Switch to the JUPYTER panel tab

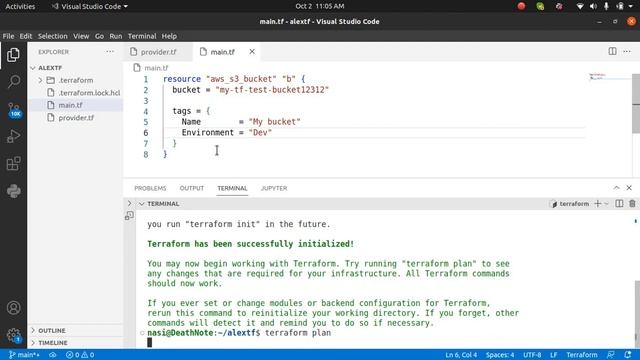(274, 188)
